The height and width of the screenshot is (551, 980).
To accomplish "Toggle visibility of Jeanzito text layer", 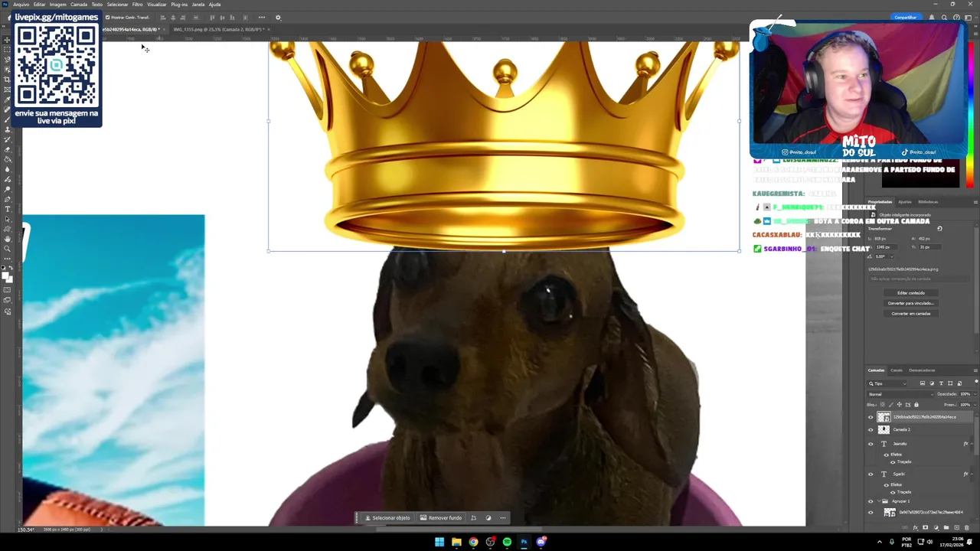I will (x=871, y=444).
